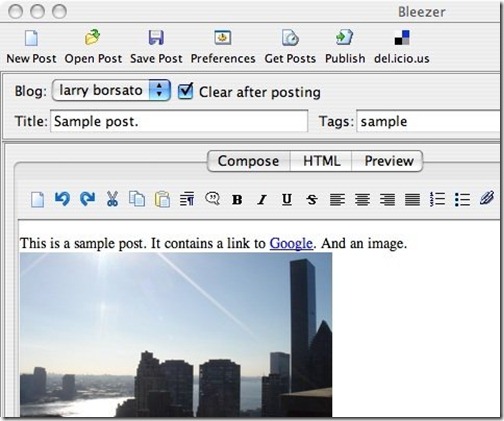Select the skyline image in the post
This screenshot has height=421, width=504.
point(176,335)
